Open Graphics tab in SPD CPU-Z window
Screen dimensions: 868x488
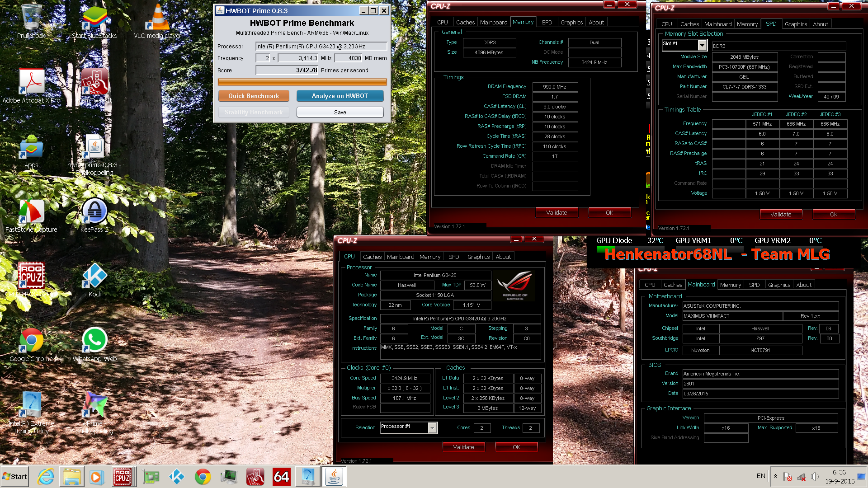(x=796, y=24)
